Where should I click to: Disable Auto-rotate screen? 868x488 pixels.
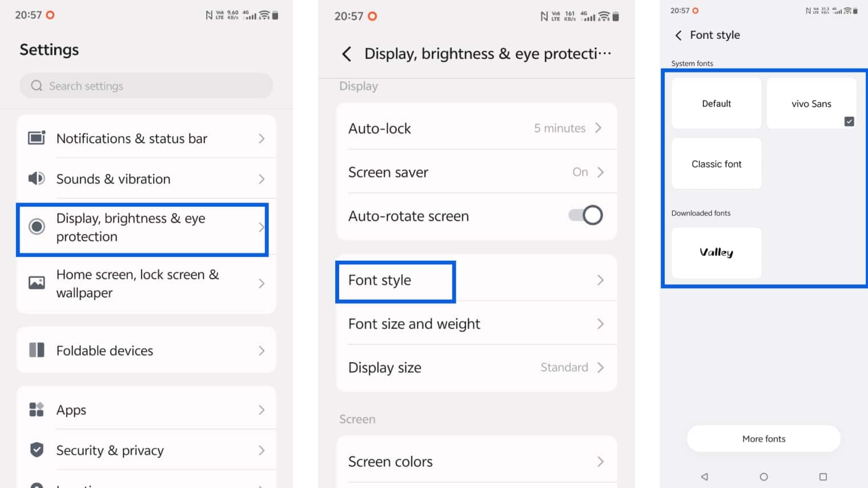click(x=585, y=215)
